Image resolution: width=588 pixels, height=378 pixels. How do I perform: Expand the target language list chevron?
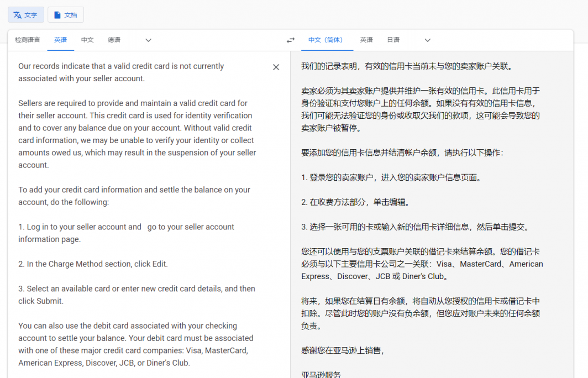428,40
